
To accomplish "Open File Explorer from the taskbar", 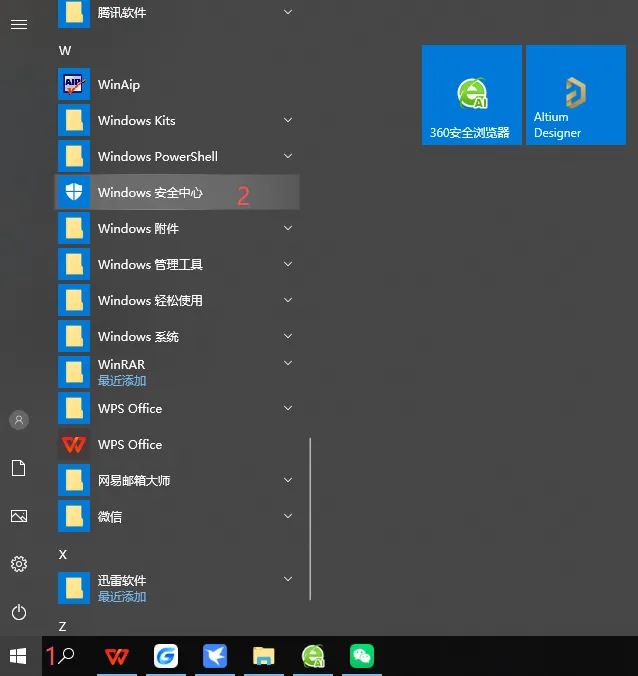I will [x=264, y=656].
